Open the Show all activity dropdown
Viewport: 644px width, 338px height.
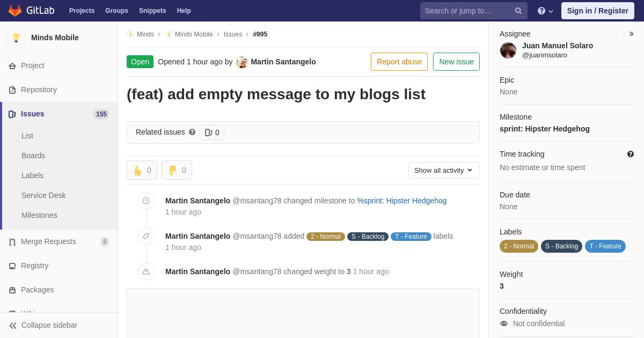[444, 170]
